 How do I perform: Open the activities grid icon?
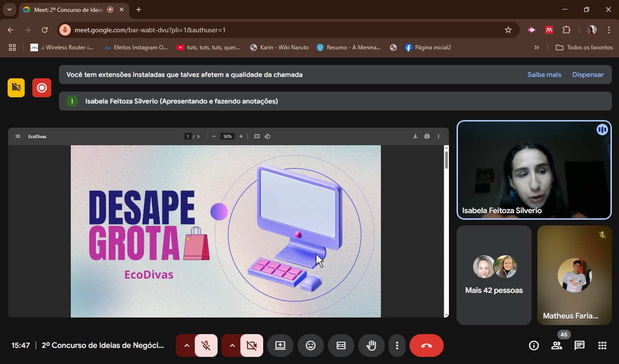(x=602, y=345)
